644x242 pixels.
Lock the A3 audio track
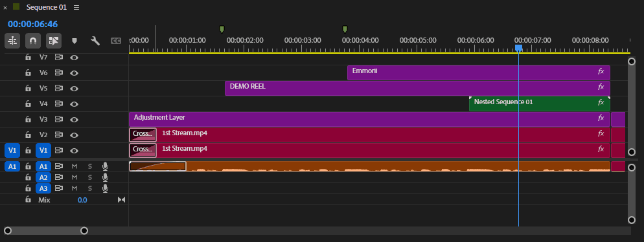pos(28,188)
